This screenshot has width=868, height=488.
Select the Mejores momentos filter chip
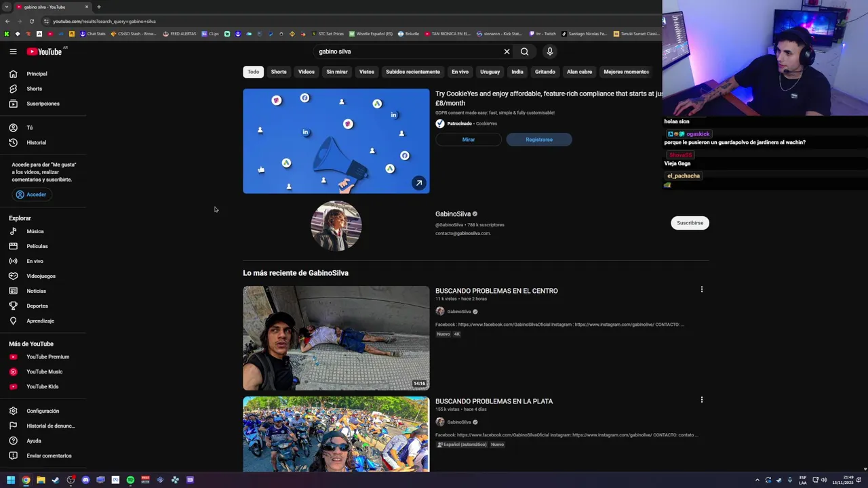(x=626, y=72)
